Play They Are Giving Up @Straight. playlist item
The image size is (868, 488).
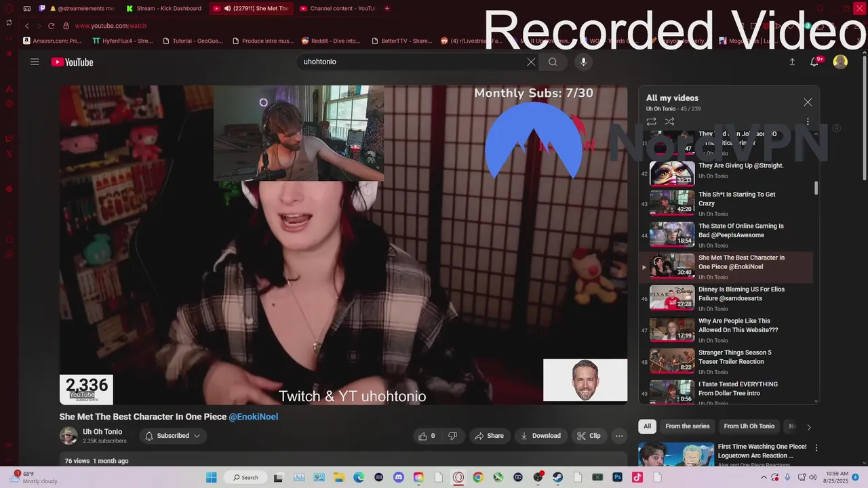click(x=726, y=173)
